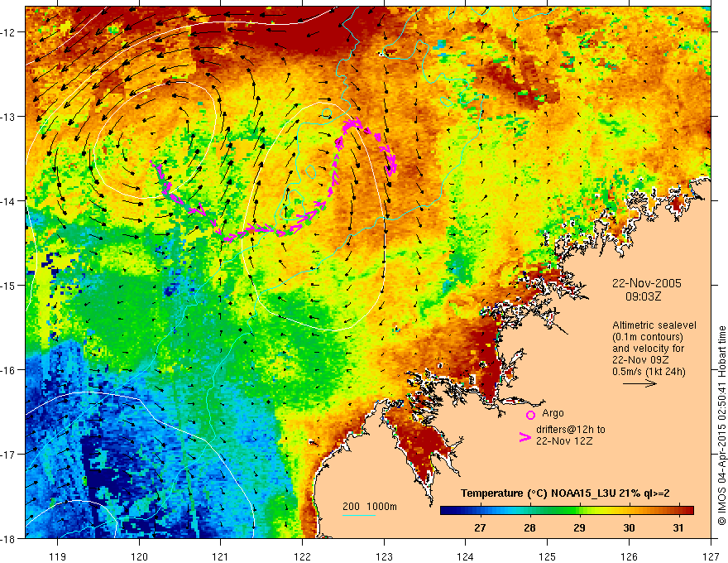The width and height of the screenshot is (728, 563).
Task: Click the temperature color bar
Action: pos(567,511)
